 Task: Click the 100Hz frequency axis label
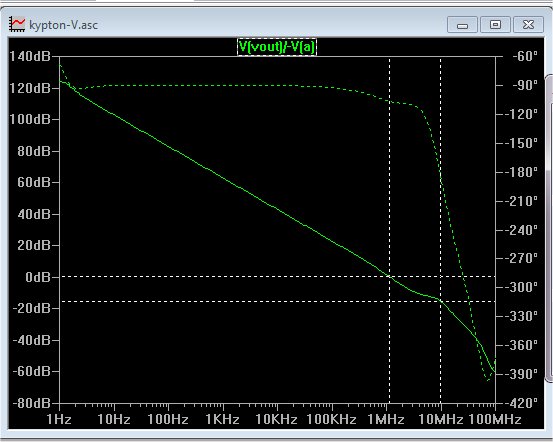pyautogui.click(x=168, y=419)
